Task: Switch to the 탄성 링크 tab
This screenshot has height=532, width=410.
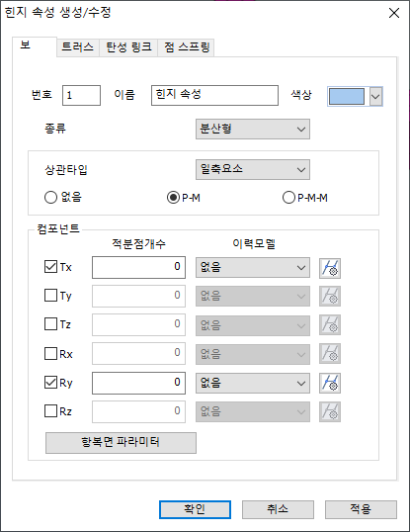Action: coord(128,47)
